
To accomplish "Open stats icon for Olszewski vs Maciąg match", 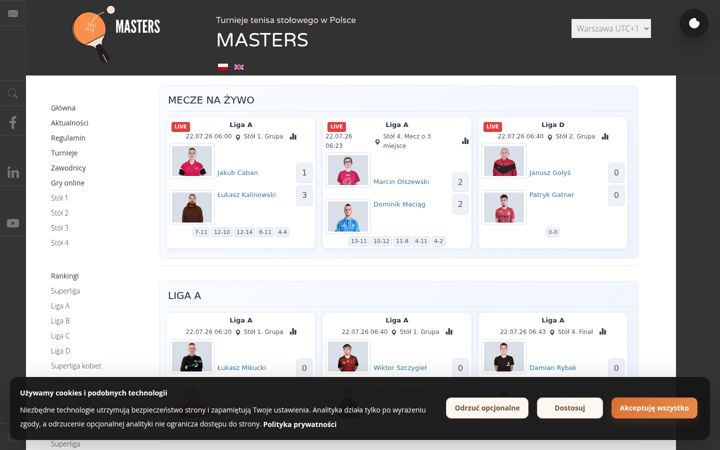I will point(465,141).
